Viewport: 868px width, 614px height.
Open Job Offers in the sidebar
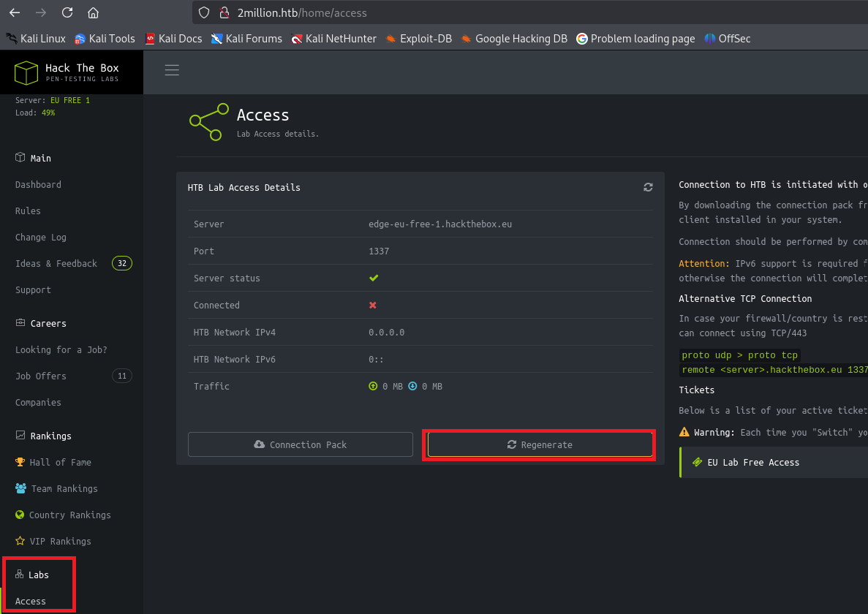click(41, 376)
